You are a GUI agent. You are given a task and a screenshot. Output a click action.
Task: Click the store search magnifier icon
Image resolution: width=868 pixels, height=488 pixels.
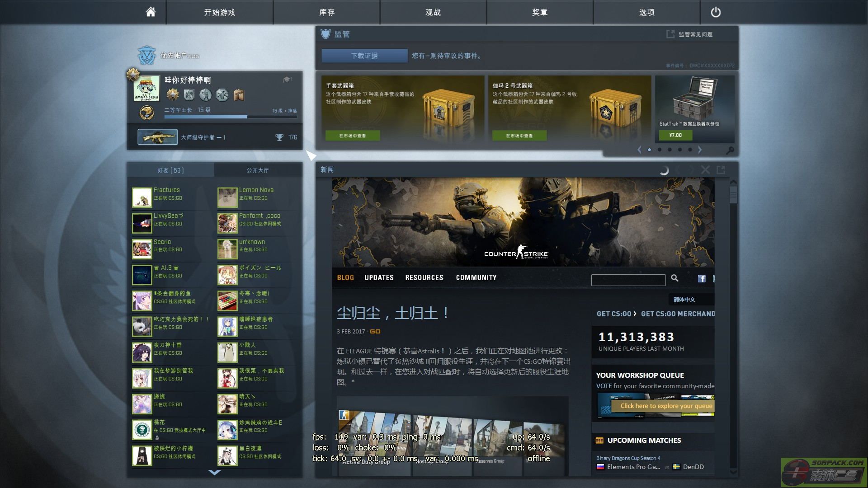(730, 150)
